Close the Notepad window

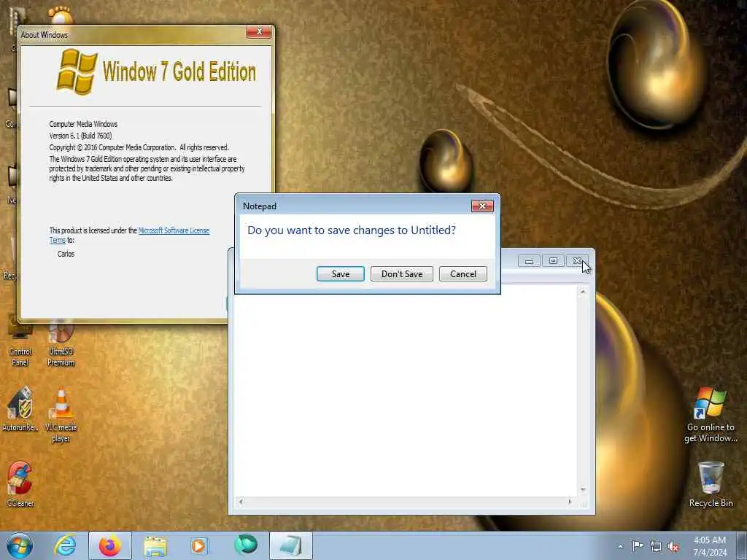pos(577,261)
